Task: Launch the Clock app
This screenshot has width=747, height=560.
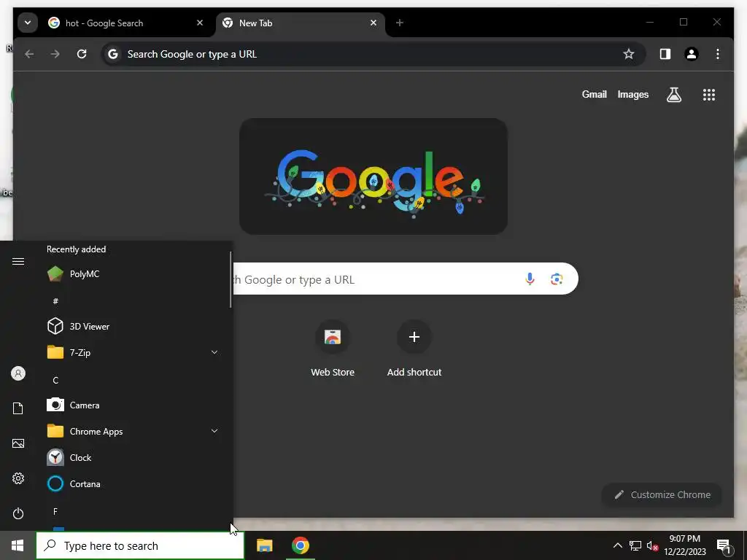Action: 133,458
